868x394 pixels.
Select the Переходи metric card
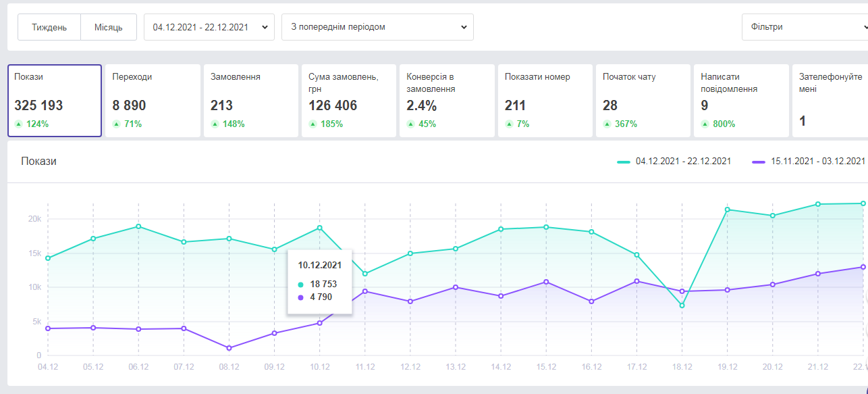pyautogui.click(x=153, y=101)
